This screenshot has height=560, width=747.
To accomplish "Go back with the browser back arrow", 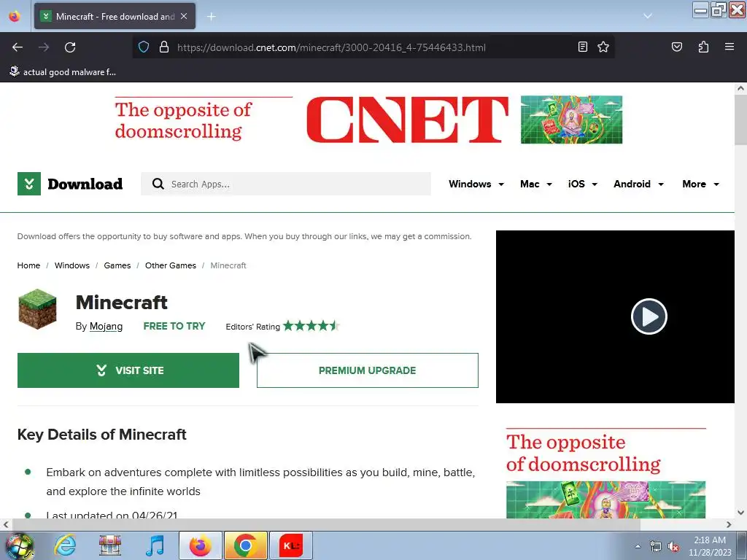I will [18, 47].
